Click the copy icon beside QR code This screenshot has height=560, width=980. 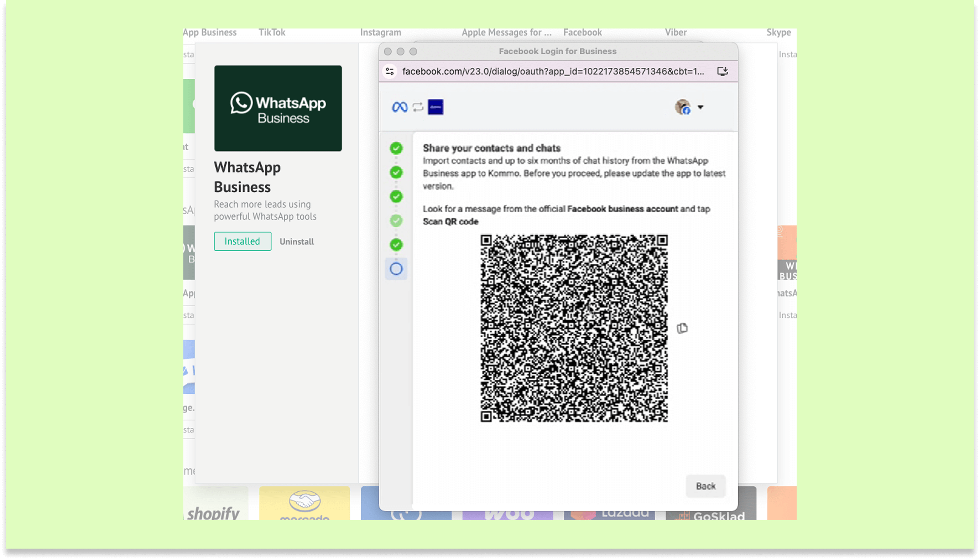click(x=682, y=328)
